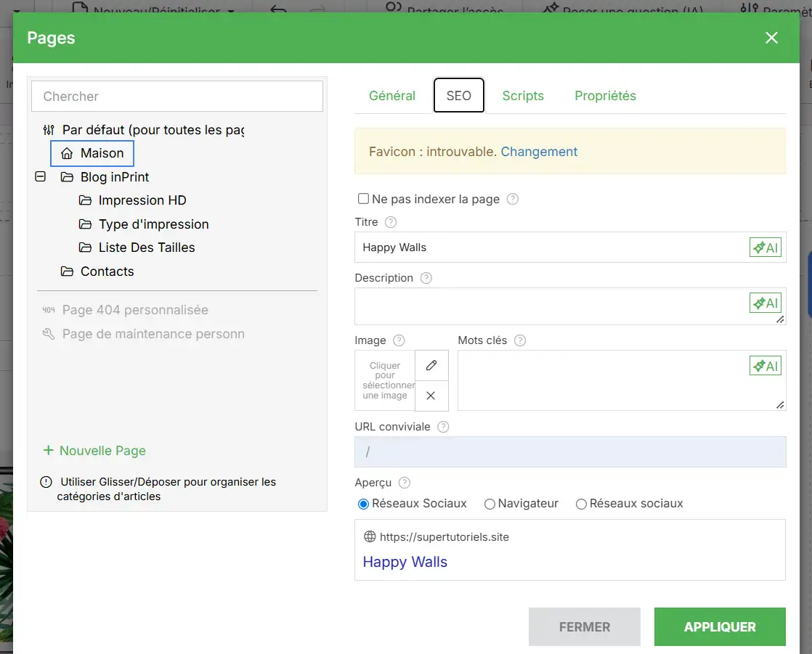
Task: Open the Scripts tab
Action: tap(523, 96)
